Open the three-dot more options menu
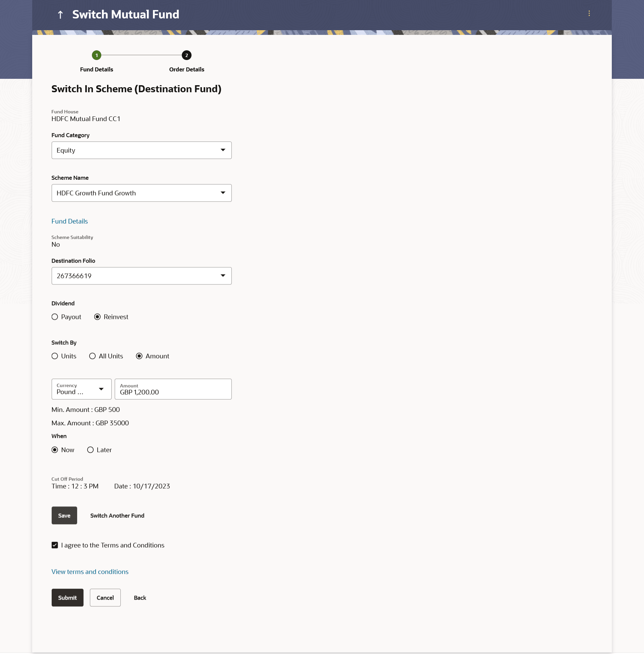This screenshot has width=644, height=654. tap(589, 13)
